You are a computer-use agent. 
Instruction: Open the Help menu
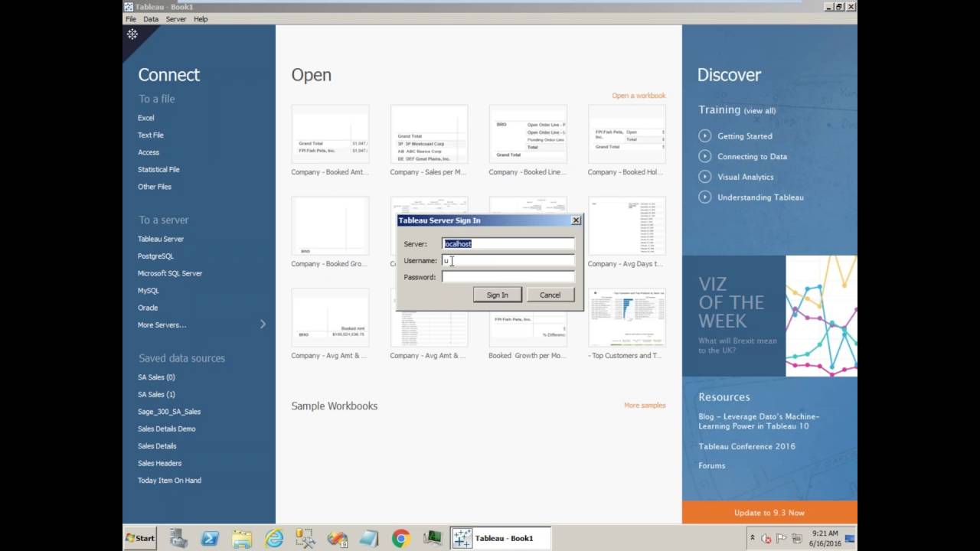pos(201,19)
